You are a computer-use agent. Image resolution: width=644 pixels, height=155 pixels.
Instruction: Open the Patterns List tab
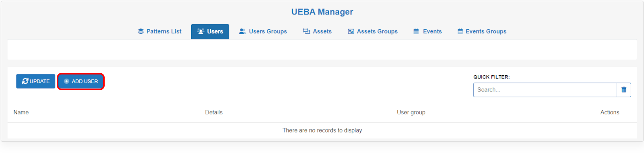point(160,31)
